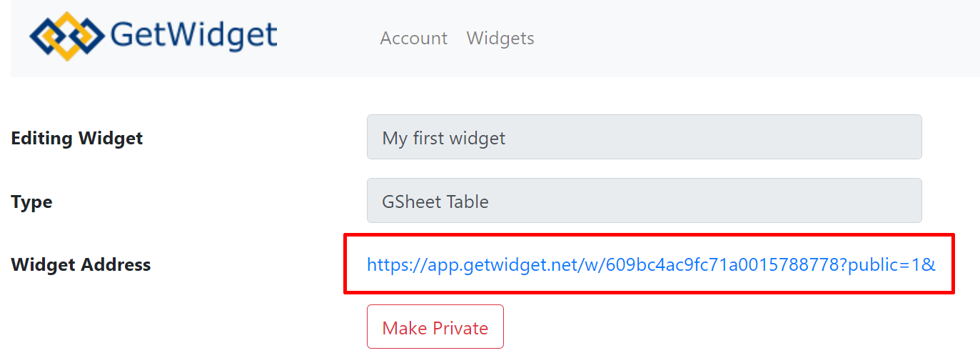Go to Account page in navbar

pos(413,38)
